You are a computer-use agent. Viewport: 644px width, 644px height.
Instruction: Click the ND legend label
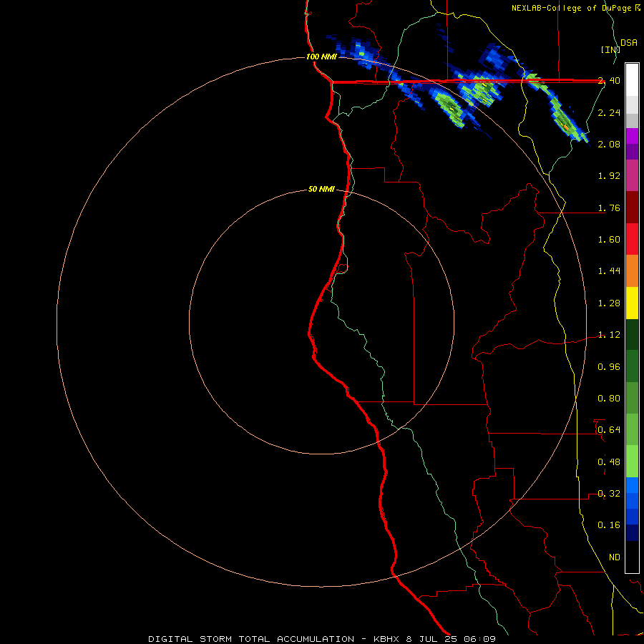coord(615,557)
